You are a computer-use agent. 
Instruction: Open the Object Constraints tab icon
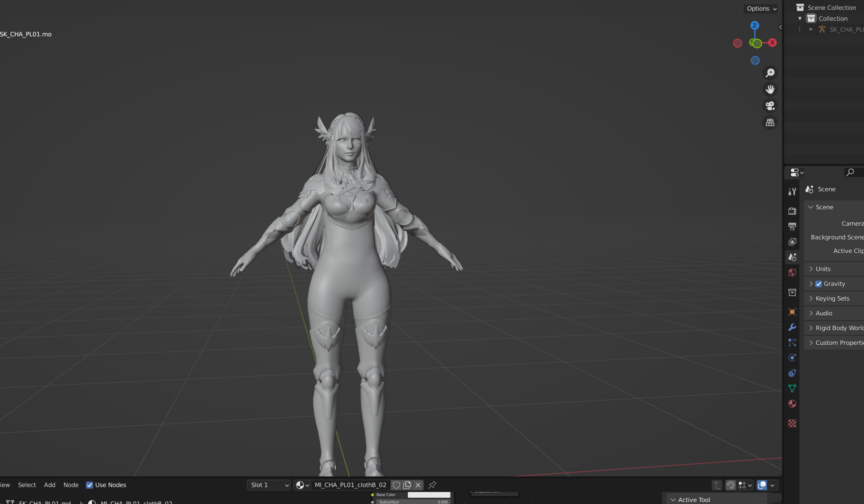[792, 373]
